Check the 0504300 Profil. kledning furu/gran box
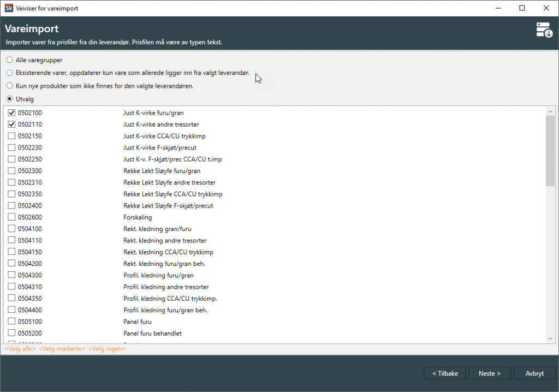Screen dimensions: 559x392 [12, 275]
